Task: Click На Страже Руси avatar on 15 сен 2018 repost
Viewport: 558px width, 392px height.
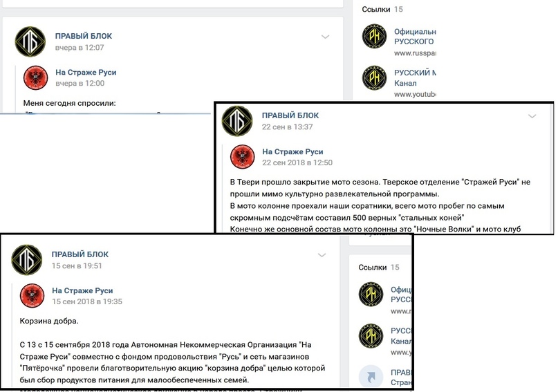Action: click(32, 296)
